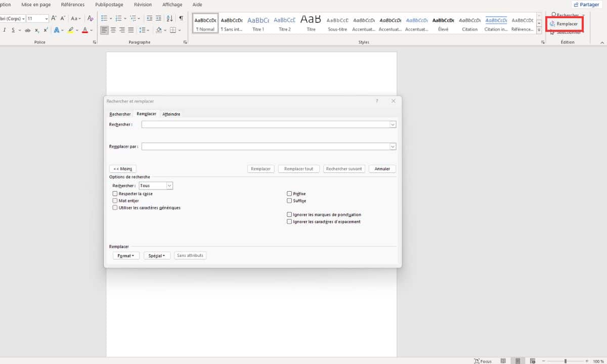Apply paragraph shading bucket icon
This screenshot has height=364, width=607.
[x=159, y=30]
